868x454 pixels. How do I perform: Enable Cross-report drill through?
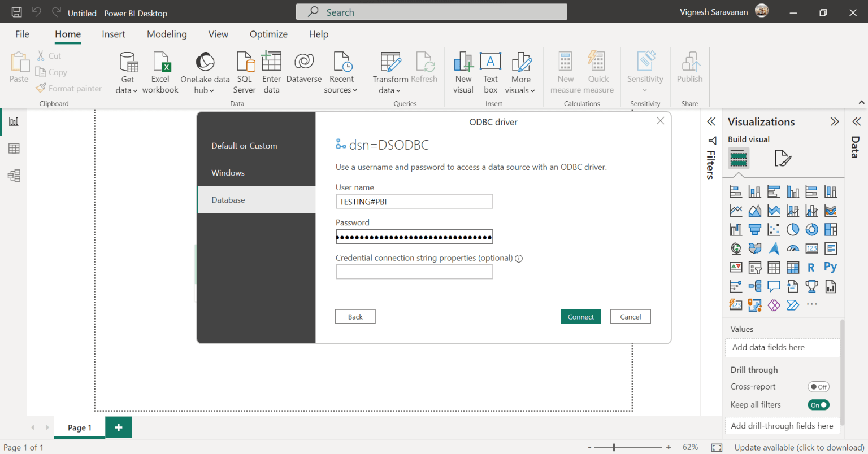click(x=818, y=386)
